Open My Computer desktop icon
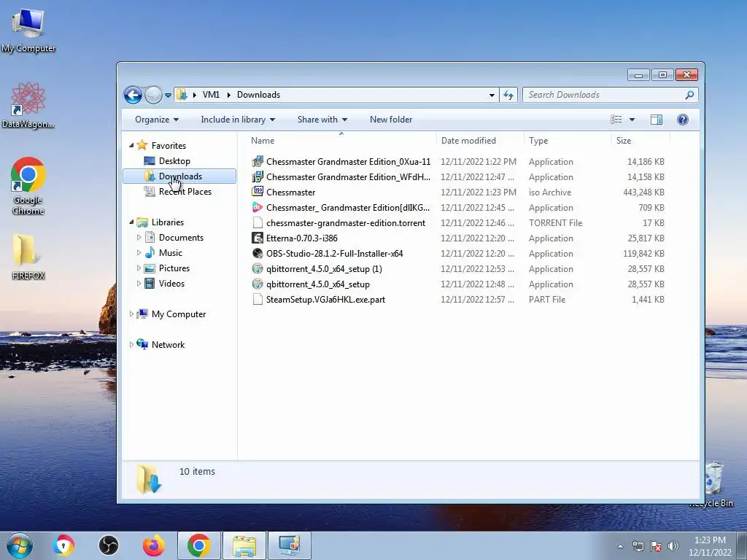The width and height of the screenshot is (747, 560). click(28, 31)
